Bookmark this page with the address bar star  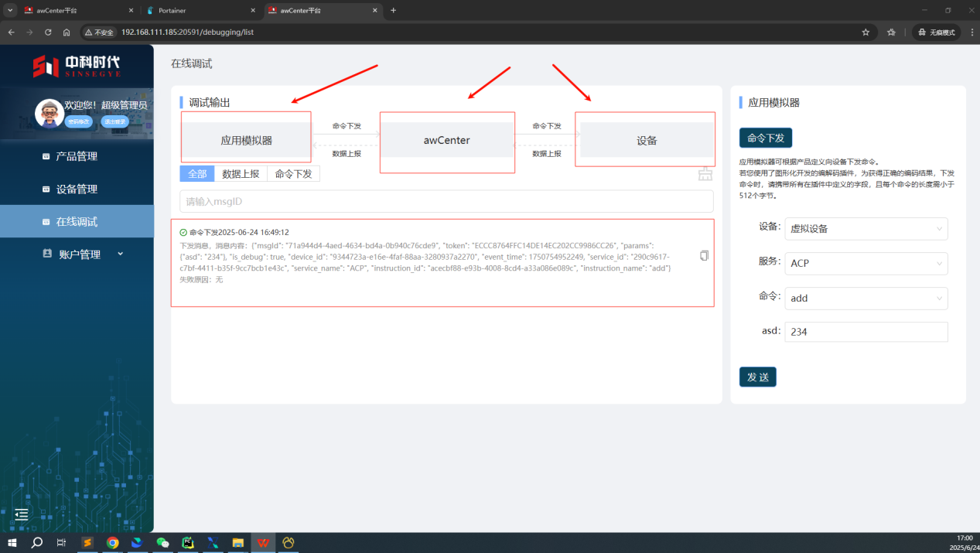coord(866,32)
